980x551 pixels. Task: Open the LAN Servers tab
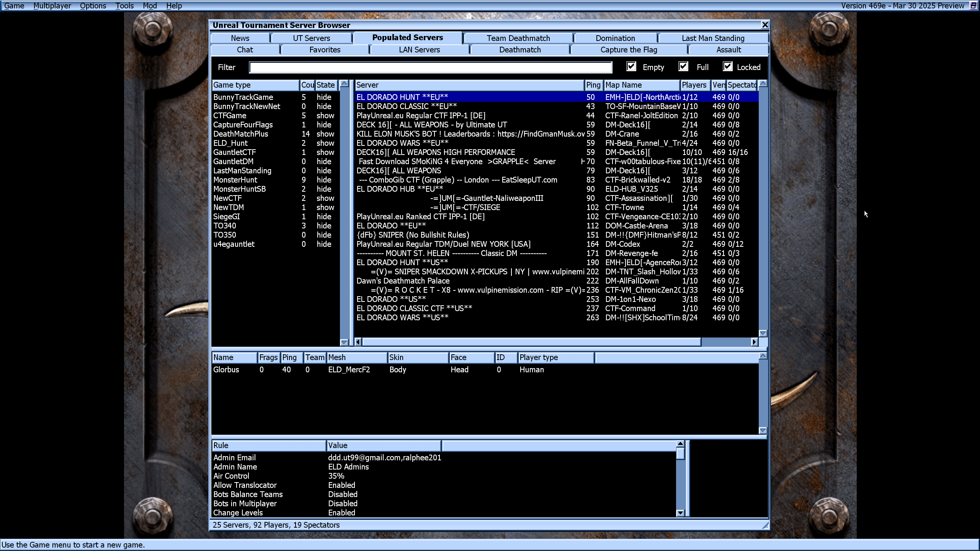[420, 50]
